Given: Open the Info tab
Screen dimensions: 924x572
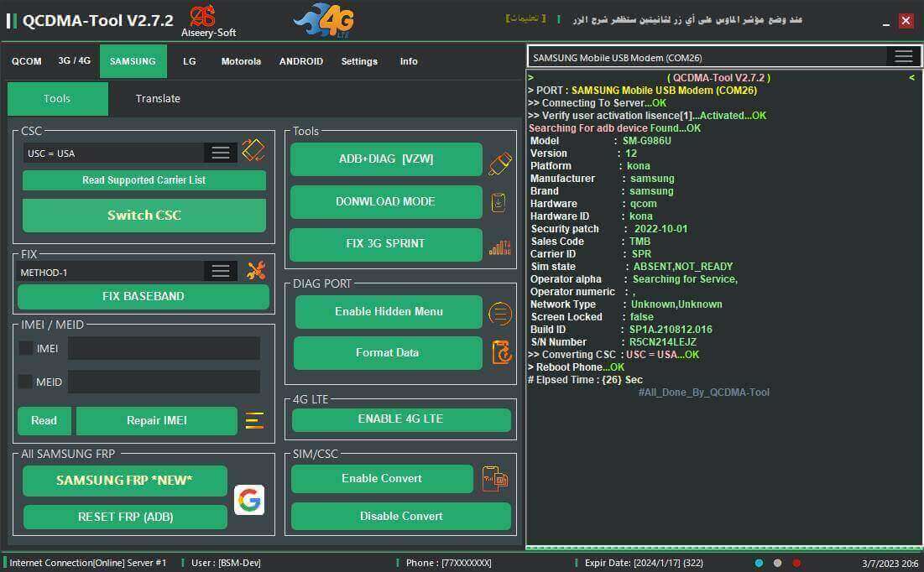Looking at the screenshot, I should coord(409,61).
